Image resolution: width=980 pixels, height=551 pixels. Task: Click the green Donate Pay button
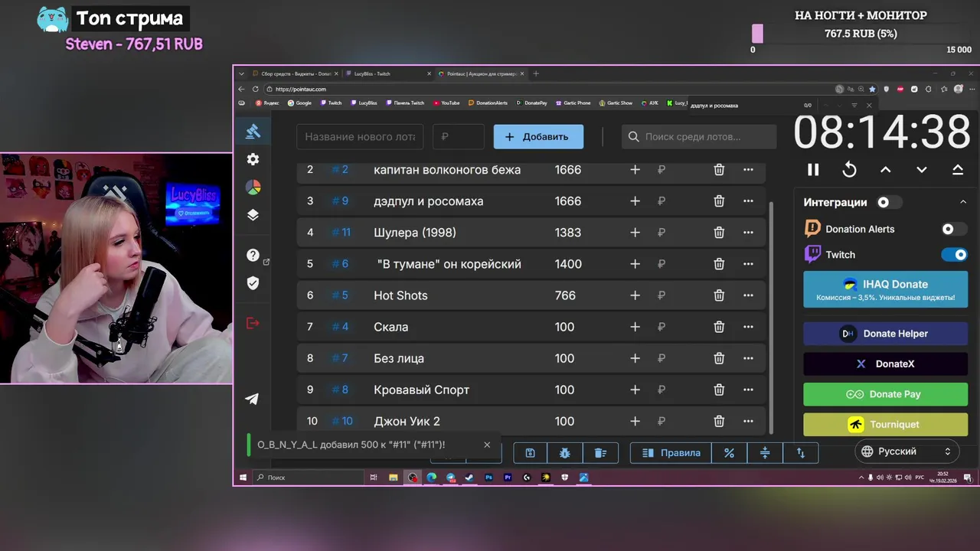coord(885,394)
